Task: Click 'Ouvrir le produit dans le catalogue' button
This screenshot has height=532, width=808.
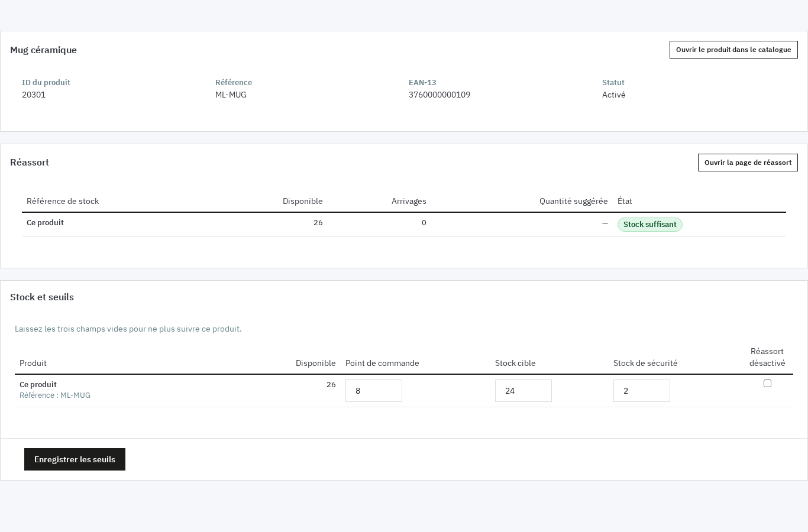Action: click(x=733, y=50)
